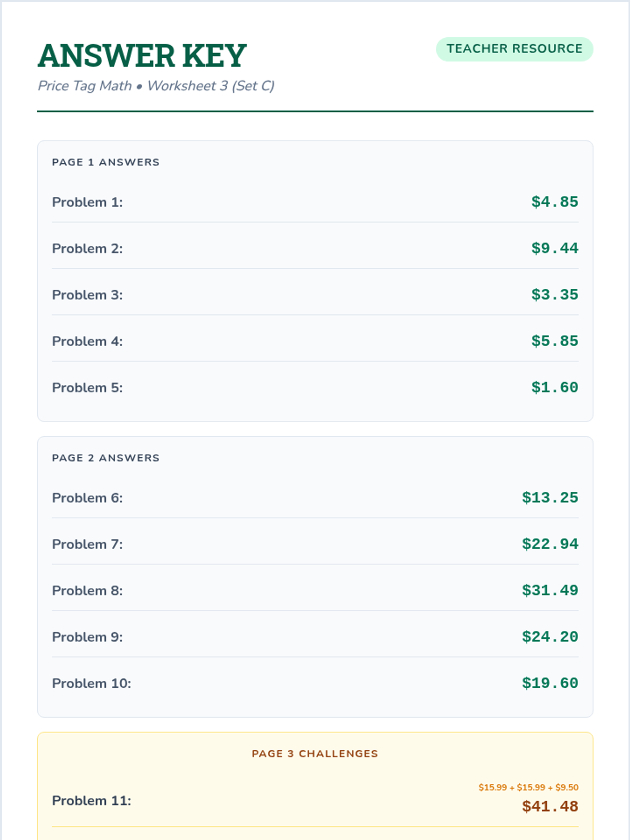Image resolution: width=630 pixels, height=840 pixels.
Task: Click the Problem 2 answer $9.44
Action: (x=554, y=248)
